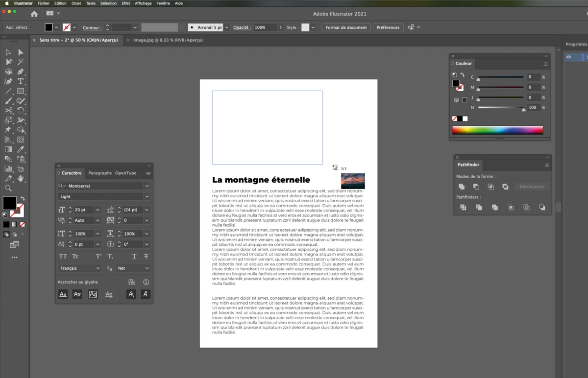This screenshot has width=588, height=378.
Task: Choose the Magic Wand tool
Action: pos(21,62)
